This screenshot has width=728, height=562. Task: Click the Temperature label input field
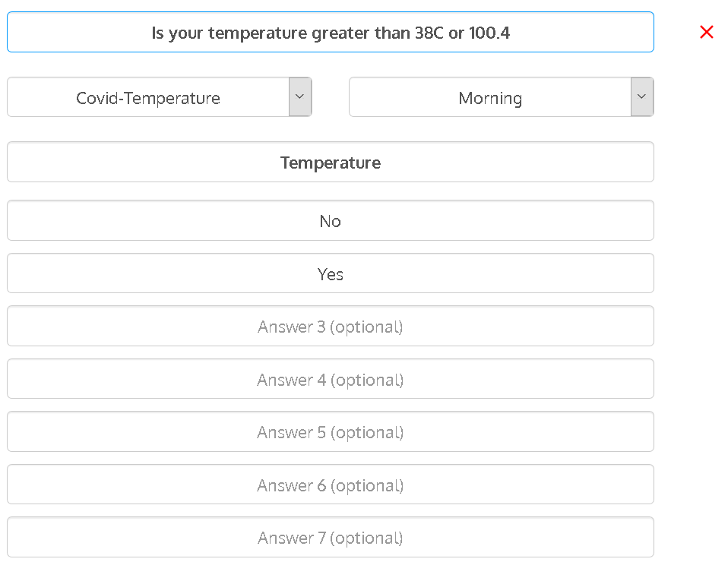pos(331,163)
